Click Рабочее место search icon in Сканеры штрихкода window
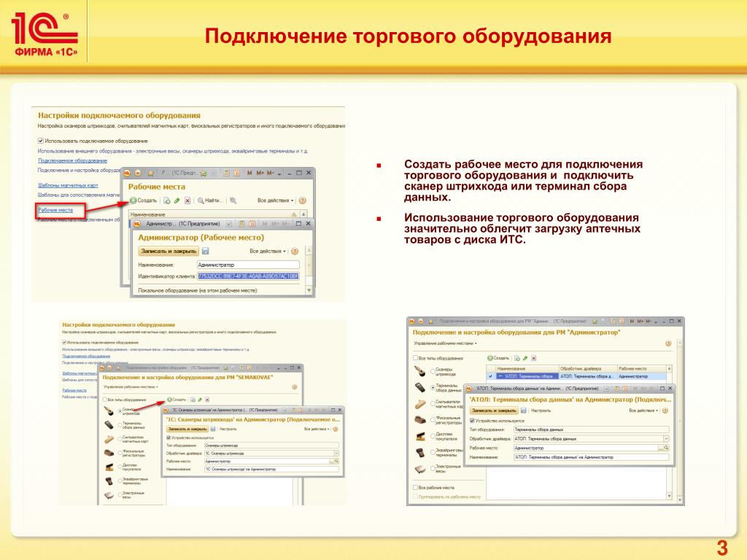Screen dimensions: 747x560 click(336, 461)
